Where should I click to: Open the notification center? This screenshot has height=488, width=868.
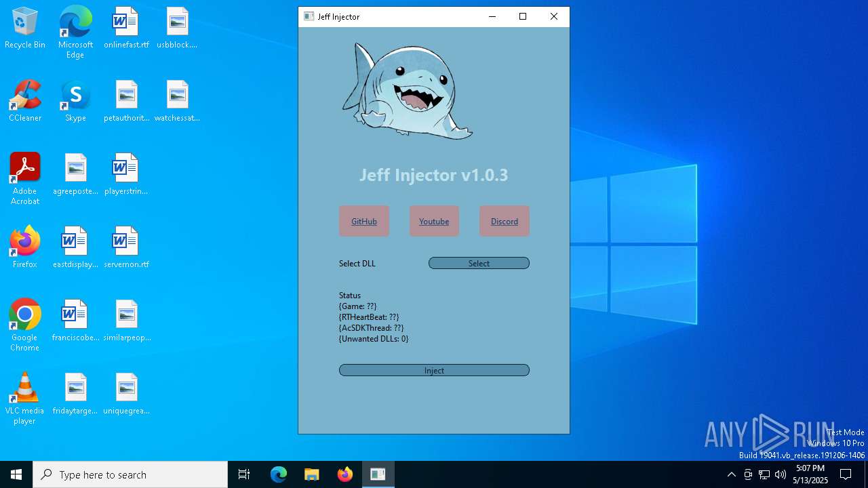point(846,474)
